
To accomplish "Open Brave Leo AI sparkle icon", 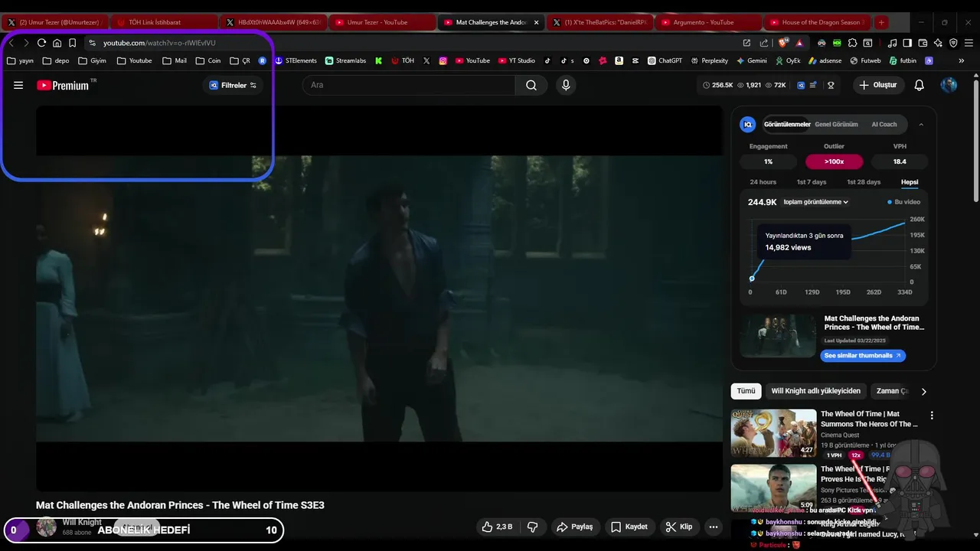I will (938, 43).
